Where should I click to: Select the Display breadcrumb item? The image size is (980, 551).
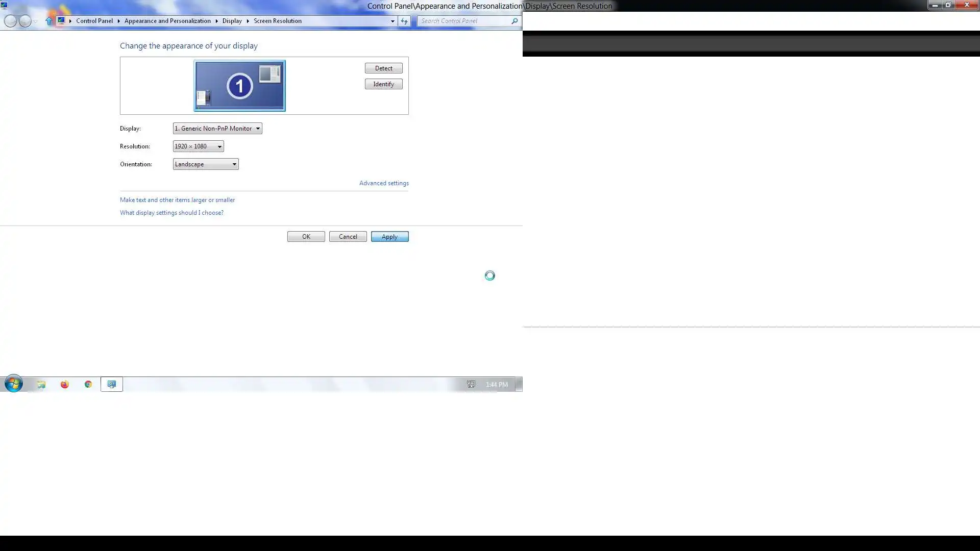[232, 21]
